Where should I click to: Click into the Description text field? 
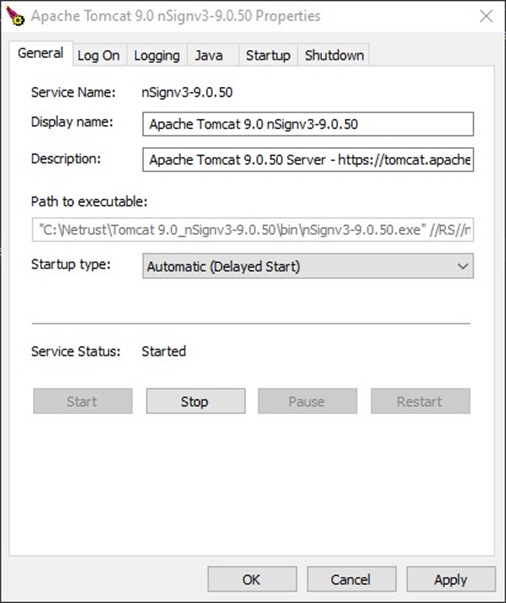[x=308, y=159]
